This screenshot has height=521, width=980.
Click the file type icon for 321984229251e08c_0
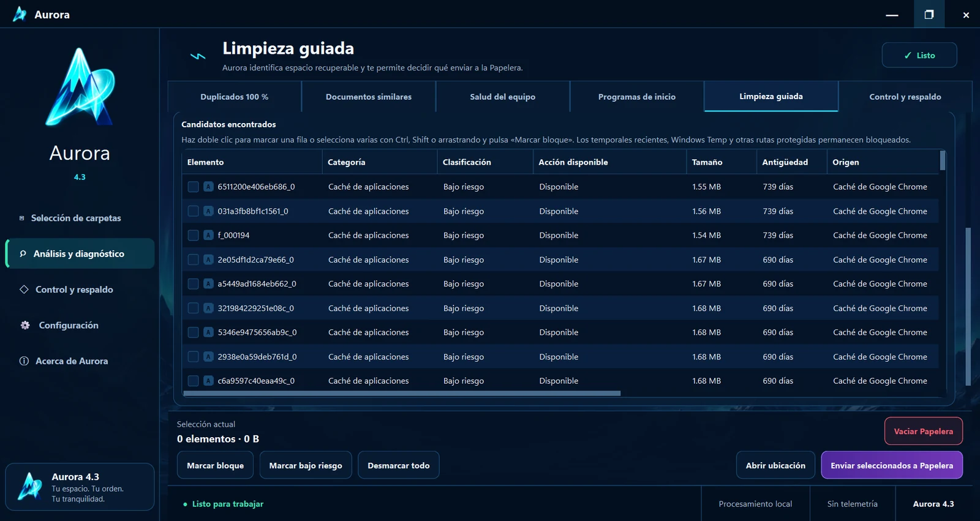click(x=208, y=308)
